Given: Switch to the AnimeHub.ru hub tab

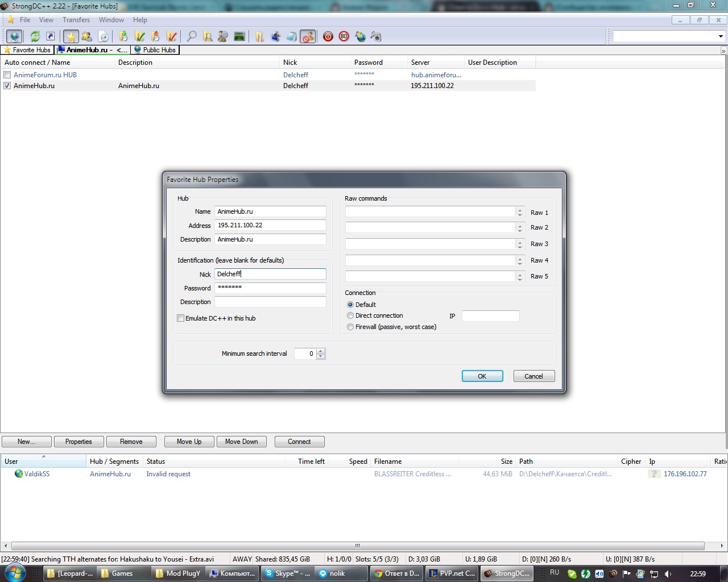Looking at the screenshot, I should point(93,50).
